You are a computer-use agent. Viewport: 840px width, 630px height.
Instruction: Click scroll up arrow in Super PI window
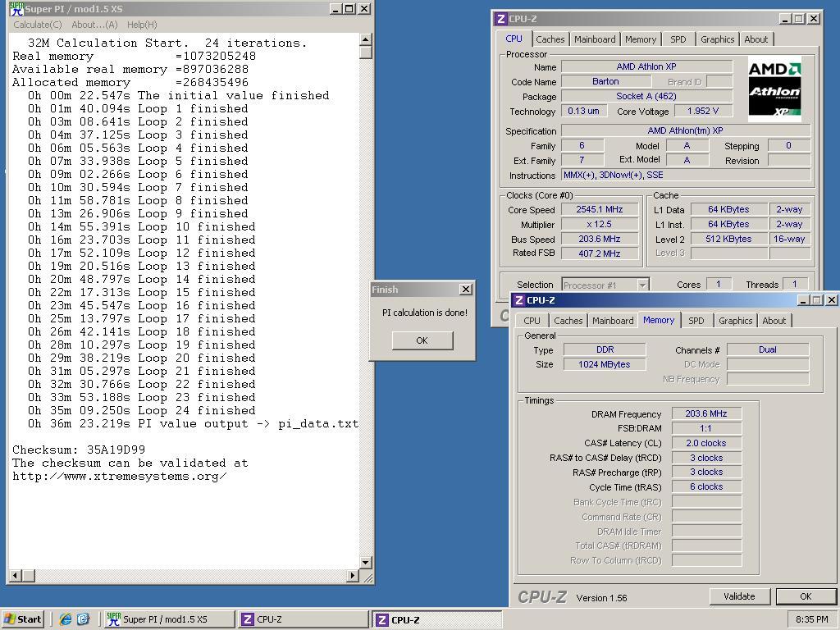[x=365, y=39]
